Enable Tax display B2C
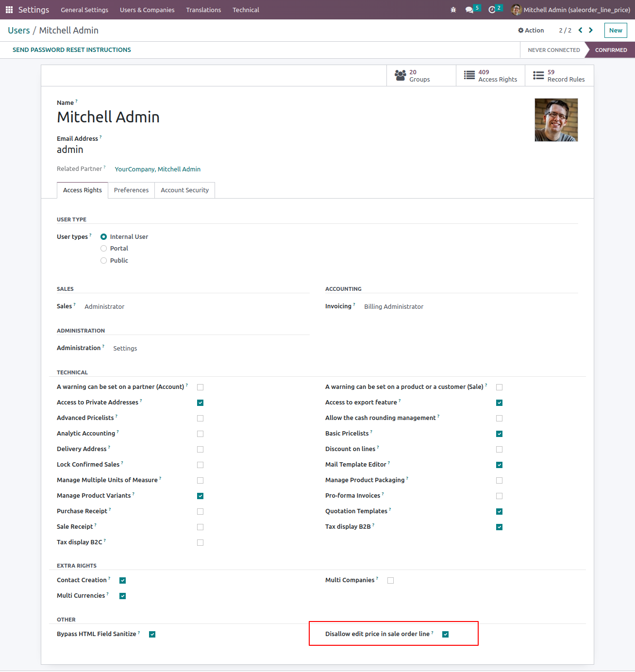 pos(201,543)
